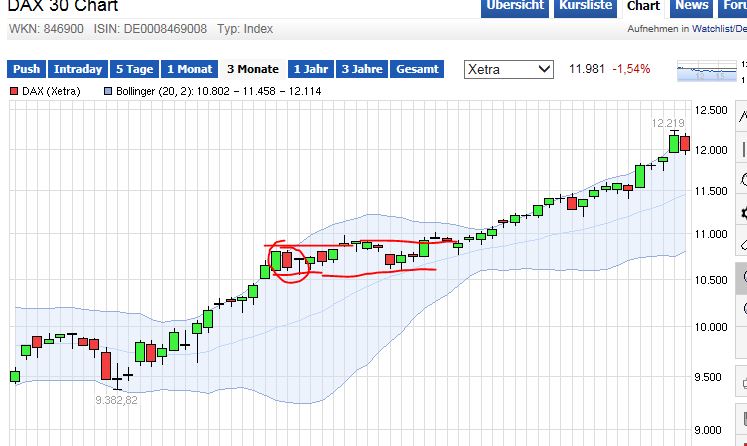This screenshot has height=446, width=747.
Task: Click the green candlestick below the 12.219 label
Action: (x=674, y=143)
